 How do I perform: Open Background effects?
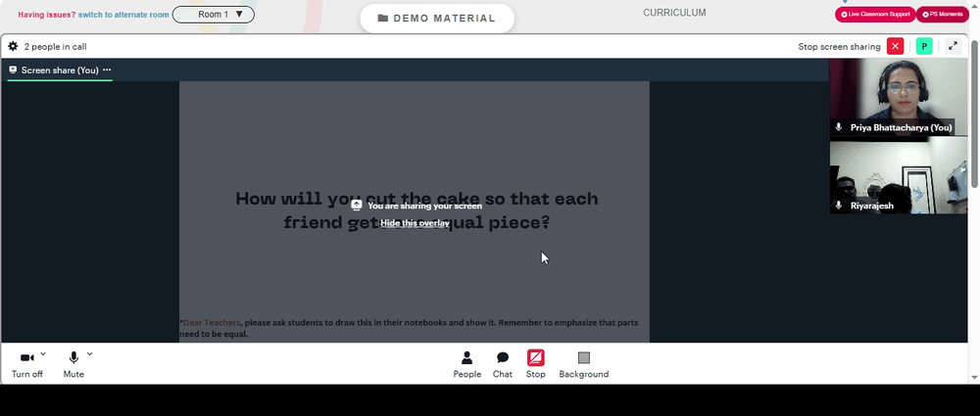coord(584,365)
